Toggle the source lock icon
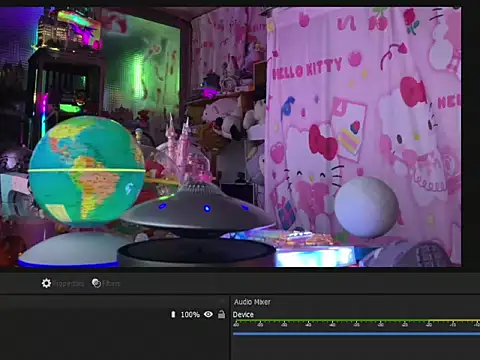 coord(221,314)
